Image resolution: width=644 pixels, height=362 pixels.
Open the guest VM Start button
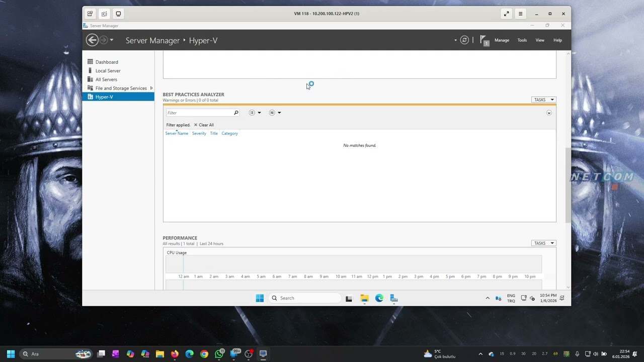tap(260, 298)
